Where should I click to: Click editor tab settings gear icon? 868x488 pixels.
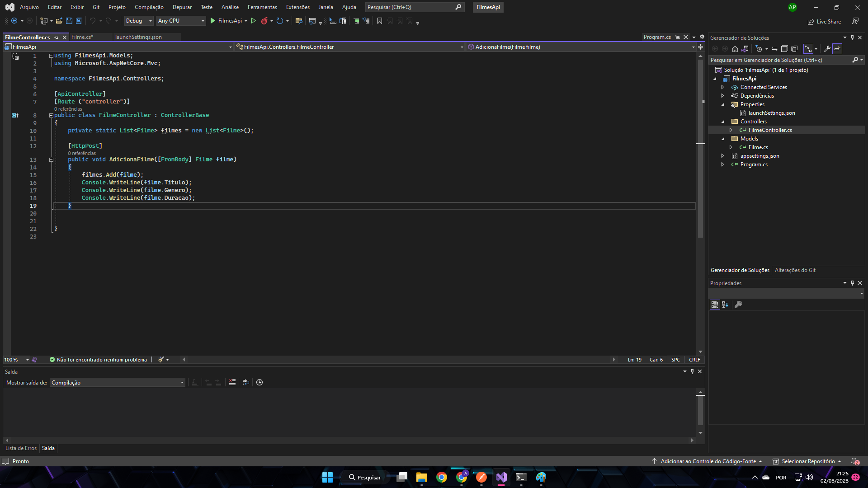[x=702, y=37]
